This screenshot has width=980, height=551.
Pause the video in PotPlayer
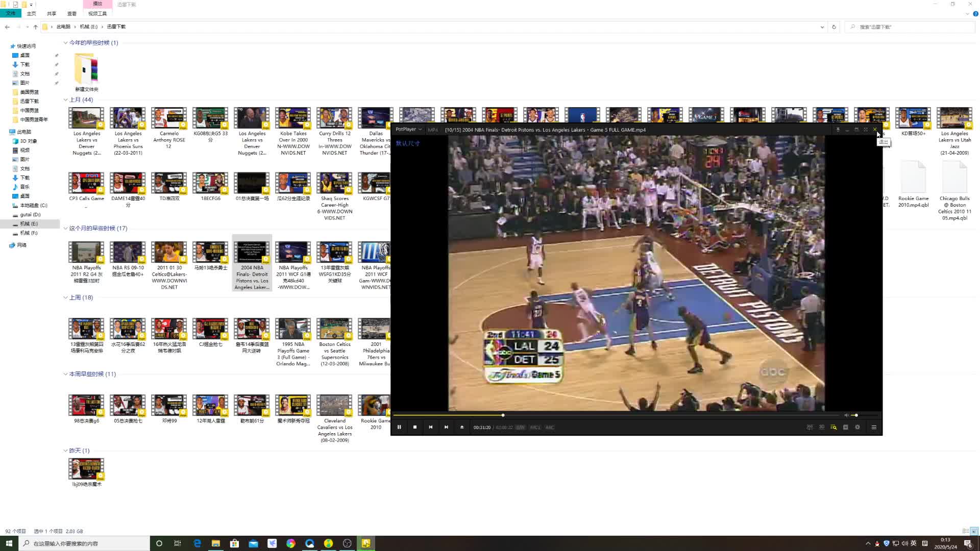(x=399, y=428)
